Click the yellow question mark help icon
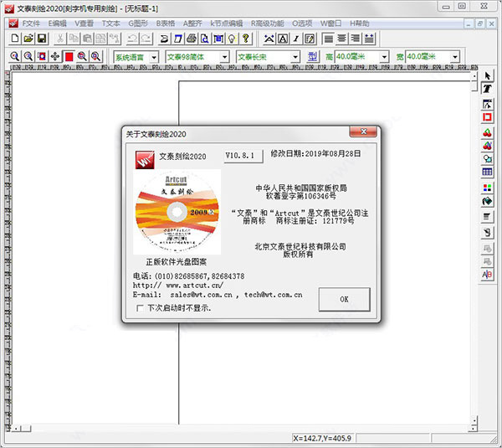 [x=245, y=39]
